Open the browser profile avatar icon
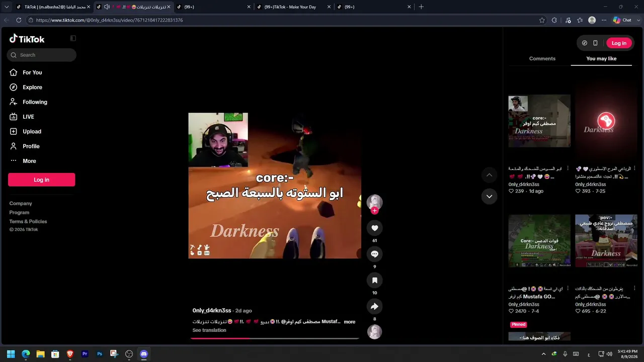This screenshot has width=644, height=362. pos(592,20)
